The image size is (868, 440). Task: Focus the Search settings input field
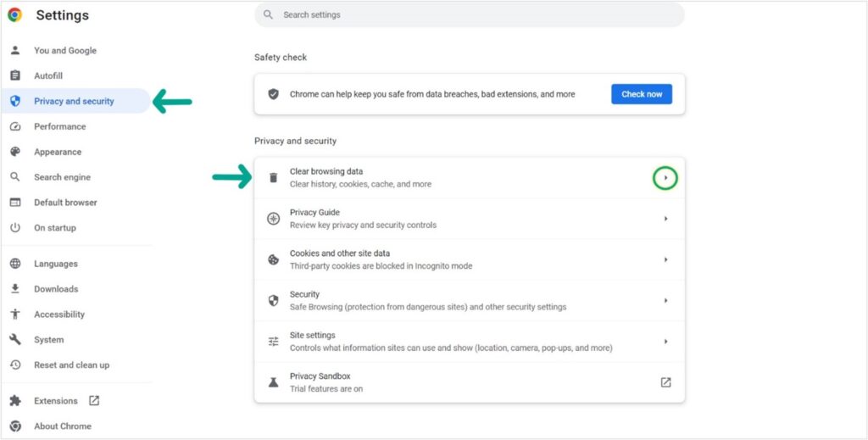pos(470,15)
